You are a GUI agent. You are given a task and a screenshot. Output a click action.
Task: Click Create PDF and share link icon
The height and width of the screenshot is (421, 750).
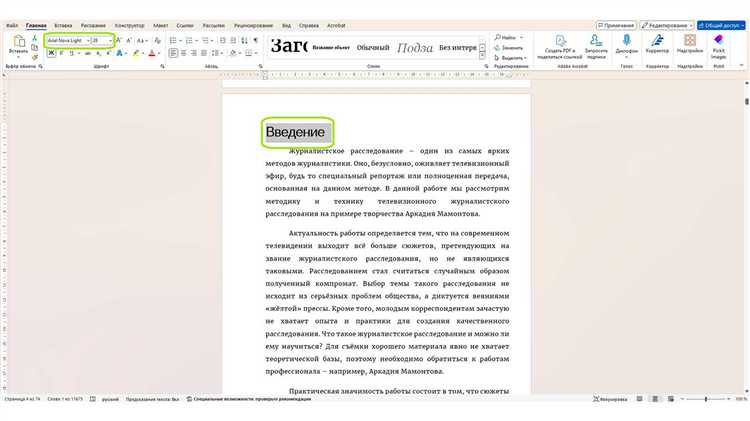[x=560, y=41]
